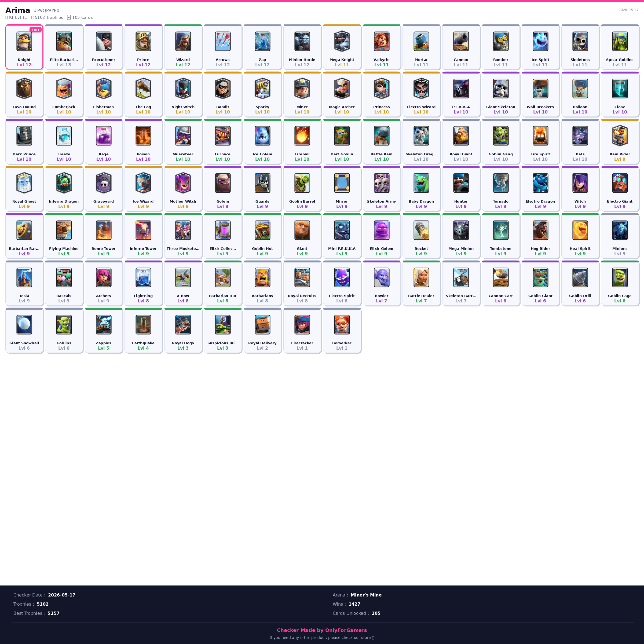The width and height of the screenshot is (644, 644).
Task: Open the Fireball card image
Action: 302,136
